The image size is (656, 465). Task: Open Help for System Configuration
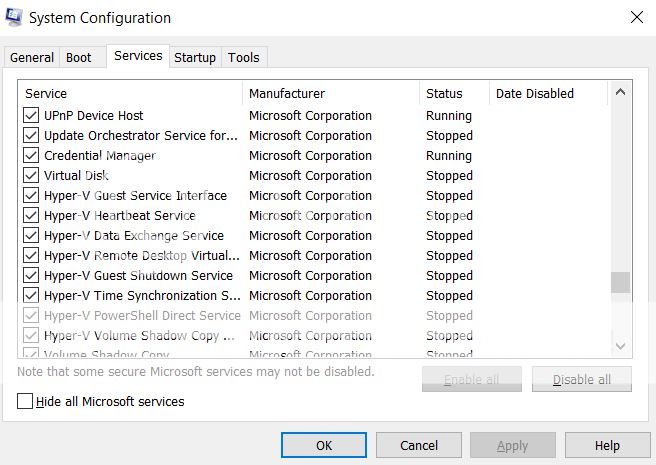point(607,445)
